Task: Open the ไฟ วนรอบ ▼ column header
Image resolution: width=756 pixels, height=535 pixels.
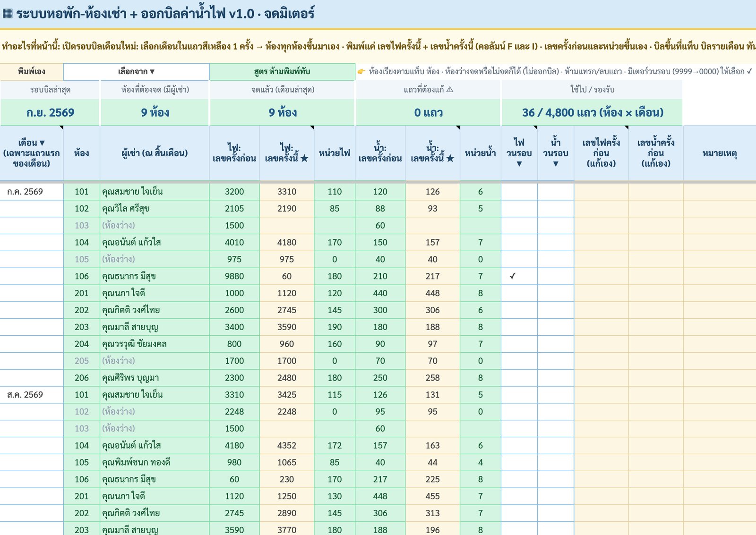Action: coord(519,153)
